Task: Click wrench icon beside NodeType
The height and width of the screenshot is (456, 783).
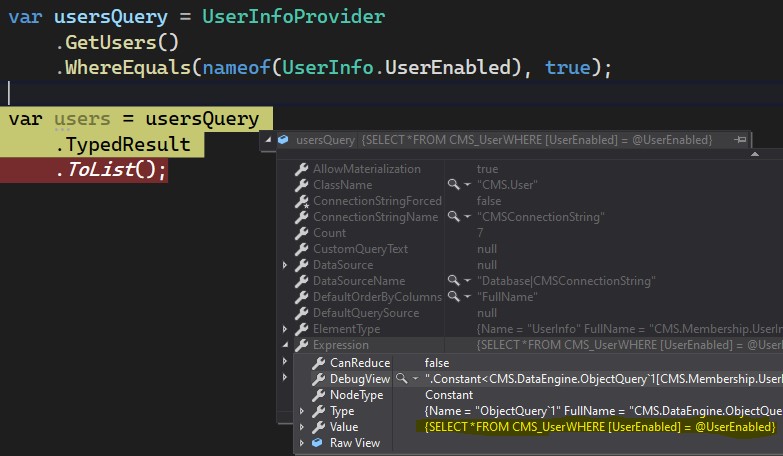Action: point(318,395)
